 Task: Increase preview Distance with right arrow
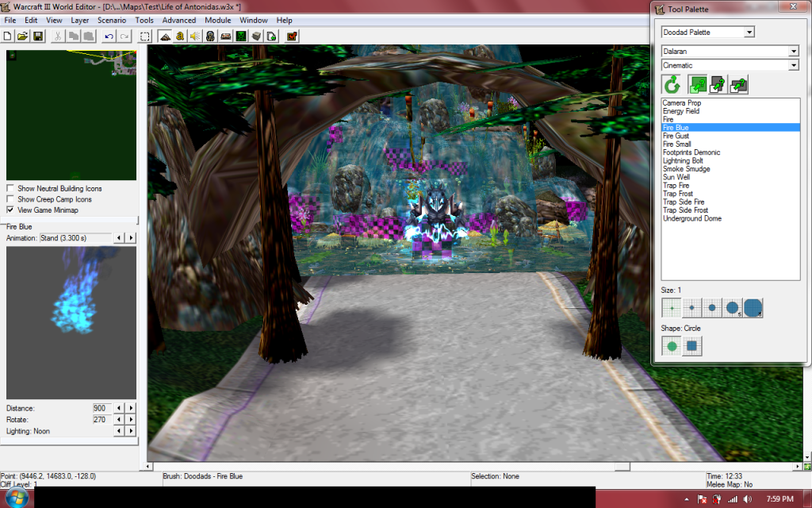click(x=131, y=408)
